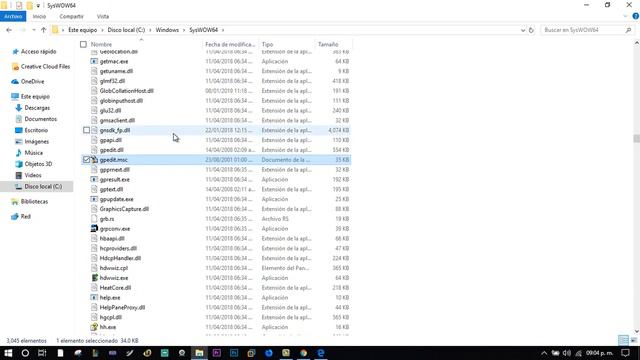Expand the ribbon with the chevron

(x=625, y=16)
